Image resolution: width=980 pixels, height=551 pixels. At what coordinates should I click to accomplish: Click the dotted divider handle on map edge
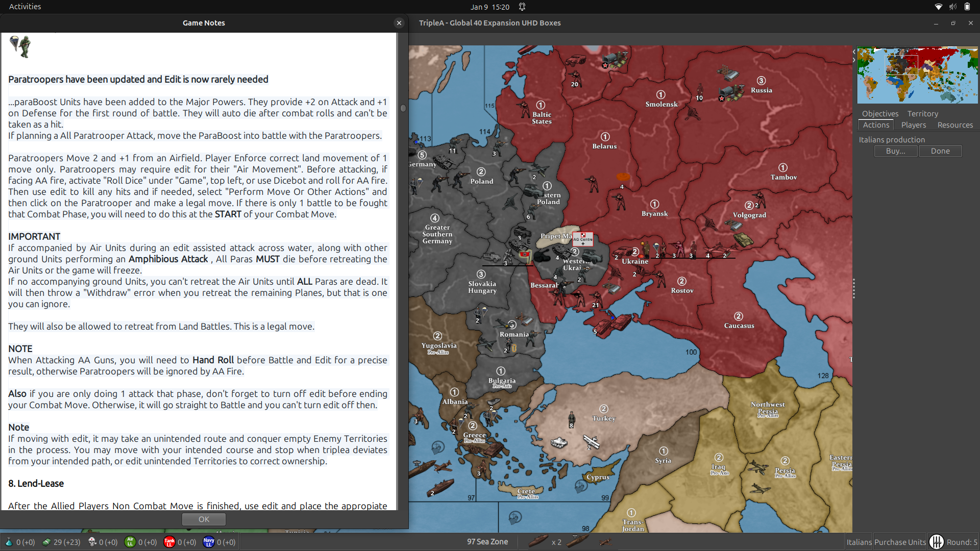[x=853, y=288]
